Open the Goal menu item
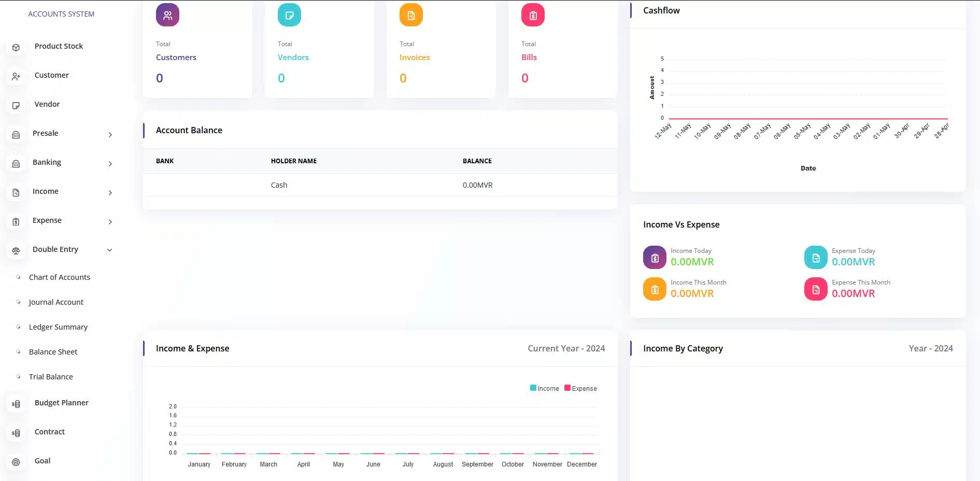The height and width of the screenshot is (481, 980). tap(42, 461)
